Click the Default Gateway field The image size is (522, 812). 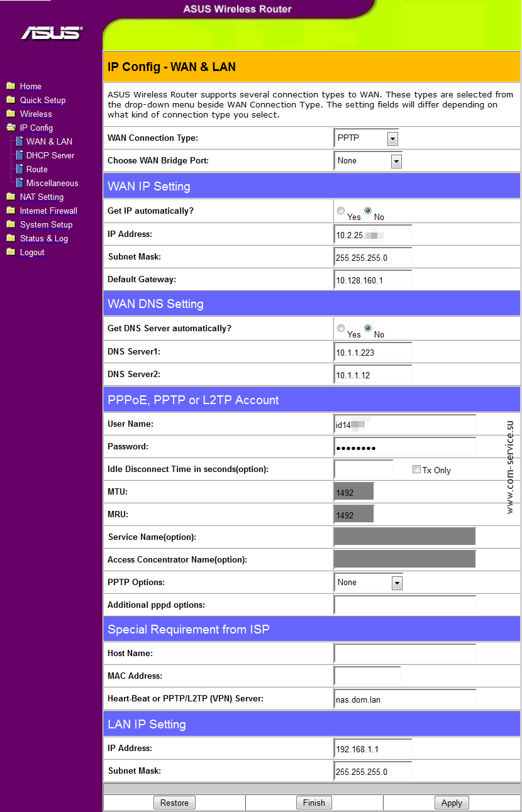tap(374, 280)
